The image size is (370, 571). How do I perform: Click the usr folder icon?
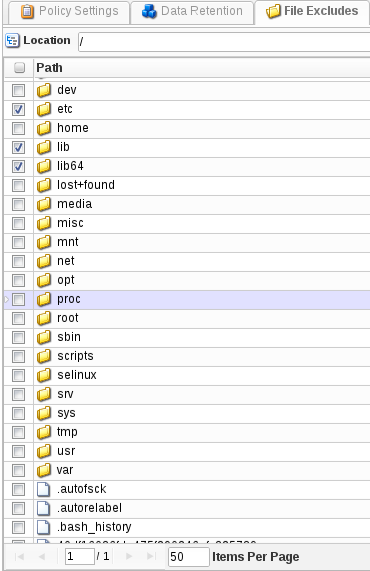pyautogui.click(x=44, y=451)
